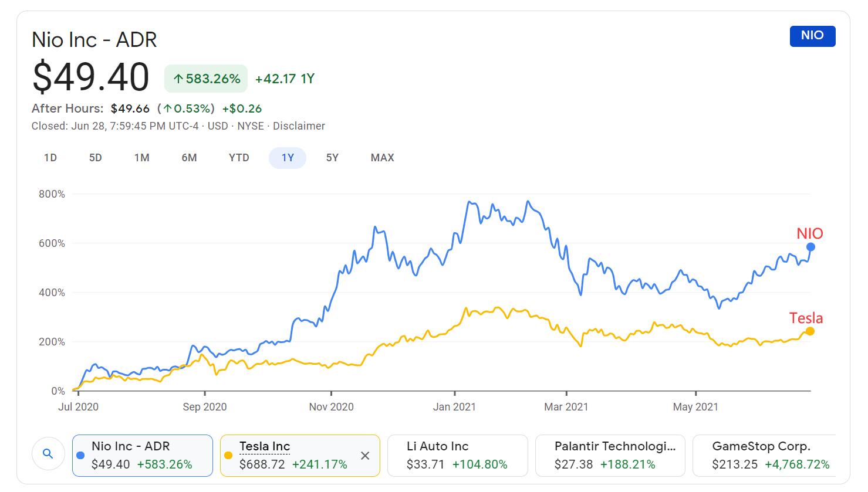Show the MAX time range
The image size is (868, 492).
coord(382,158)
